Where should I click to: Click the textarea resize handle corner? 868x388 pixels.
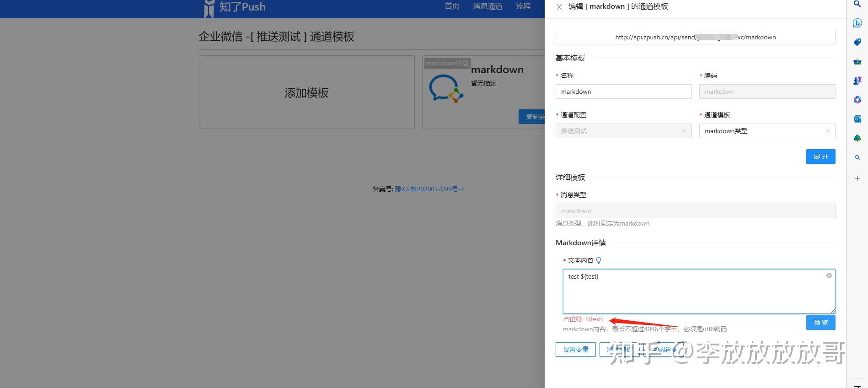(832, 311)
